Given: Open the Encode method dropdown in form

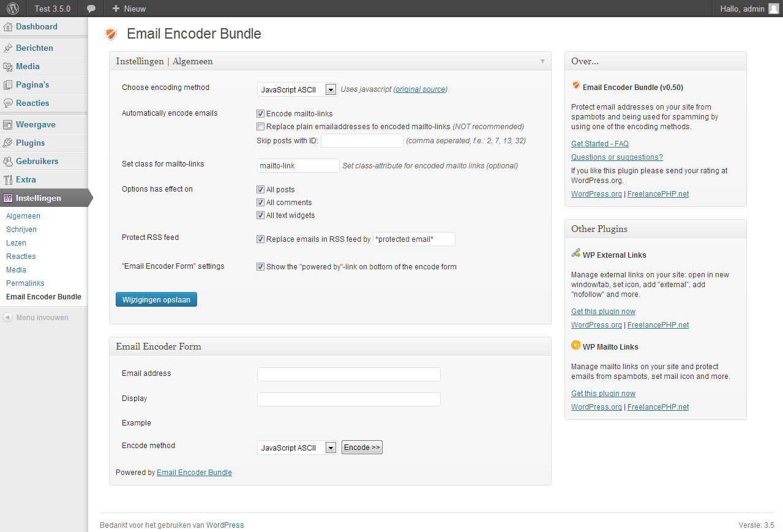Looking at the screenshot, I should (x=297, y=448).
